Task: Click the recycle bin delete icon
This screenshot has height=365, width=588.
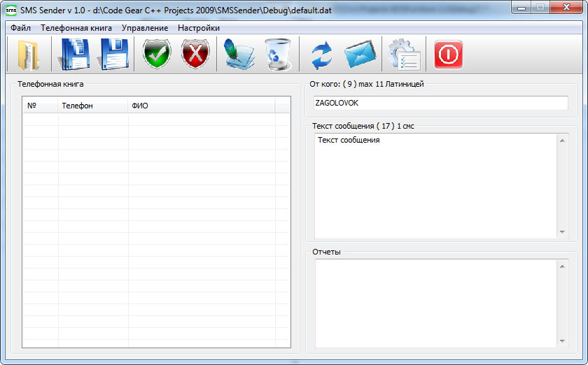Action: click(279, 55)
